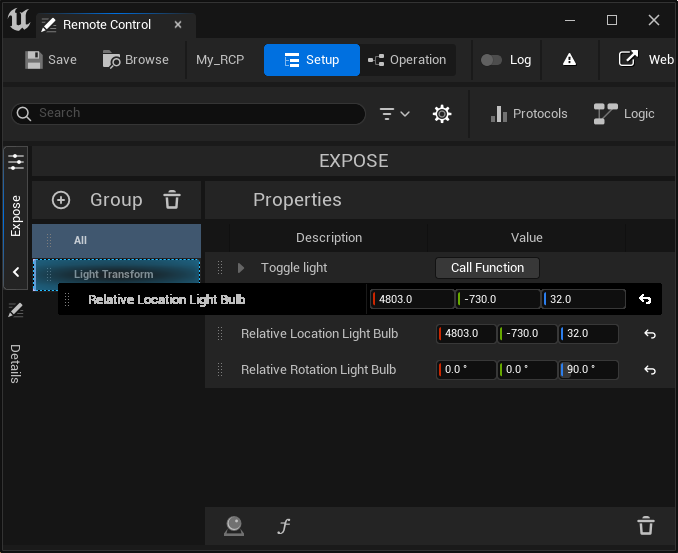Open the Protocols panel

pyautogui.click(x=529, y=114)
